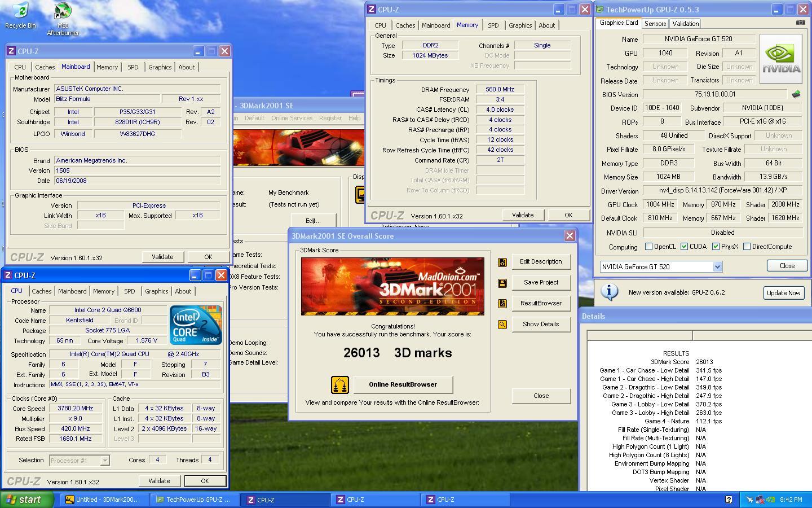Click the help question mark tray icon
The width and height of the screenshot is (812, 508).
coord(729,500)
